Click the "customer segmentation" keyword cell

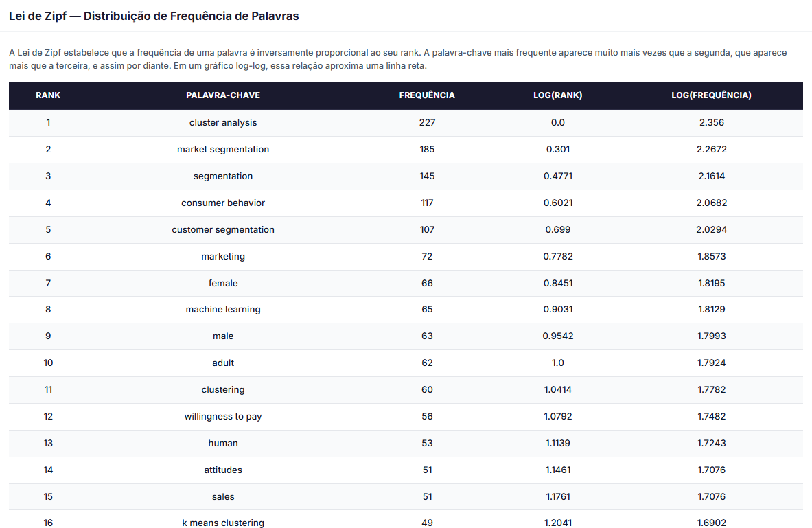point(223,230)
